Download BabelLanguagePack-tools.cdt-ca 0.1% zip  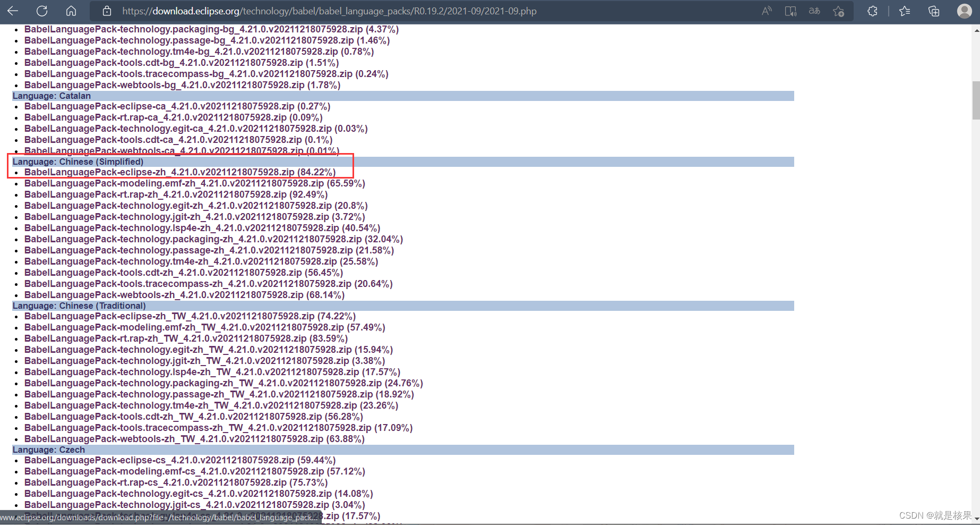pyautogui.click(x=178, y=140)
